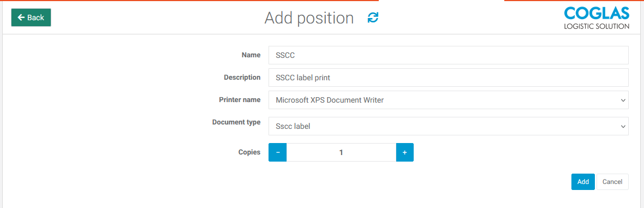The height and width of the screenshot is (208, 644).
Task: Click the chevron arrow of Printer name select
Action: click(x=623, y=100)
